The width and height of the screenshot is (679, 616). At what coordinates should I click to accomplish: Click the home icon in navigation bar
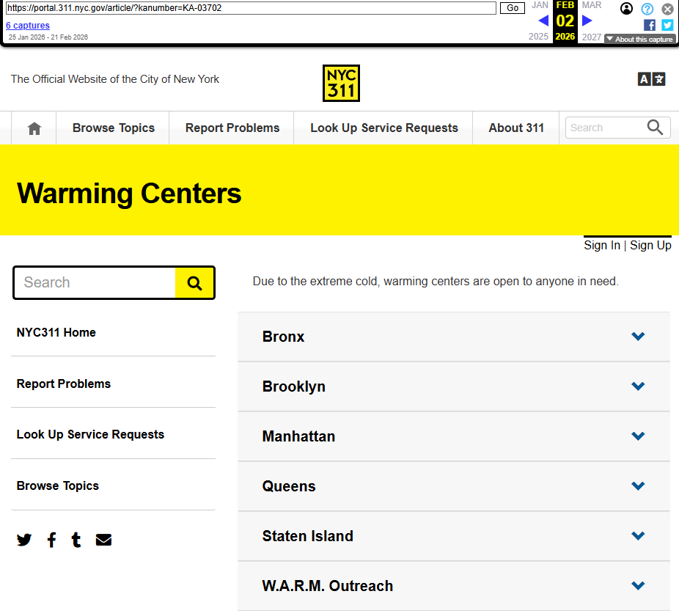point(34,128)
